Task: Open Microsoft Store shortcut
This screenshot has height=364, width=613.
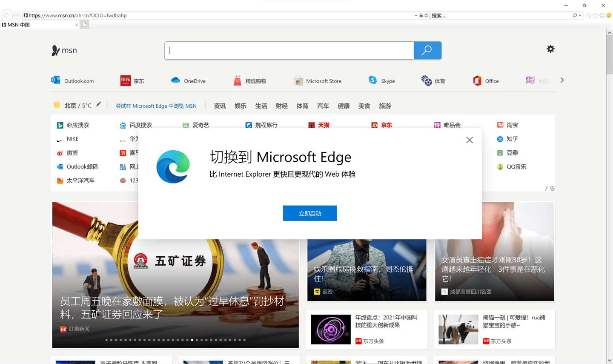Action: tap(318, 80)
